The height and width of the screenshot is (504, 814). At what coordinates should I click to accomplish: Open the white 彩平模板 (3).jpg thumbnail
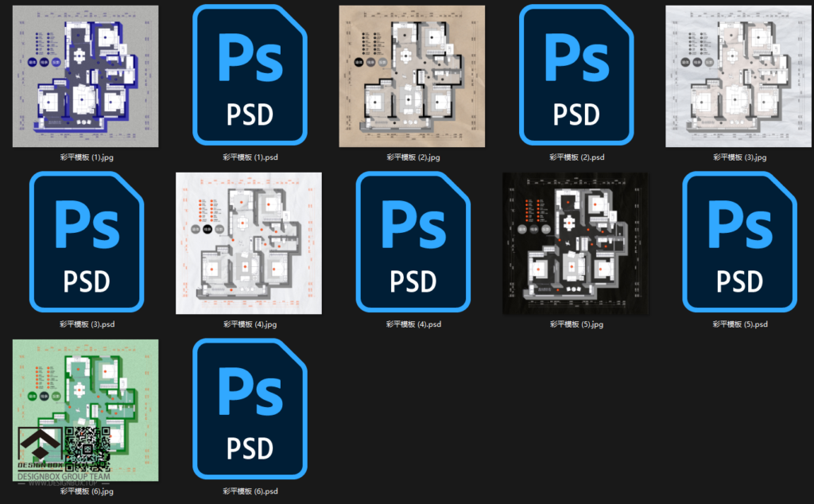[738, 76]
